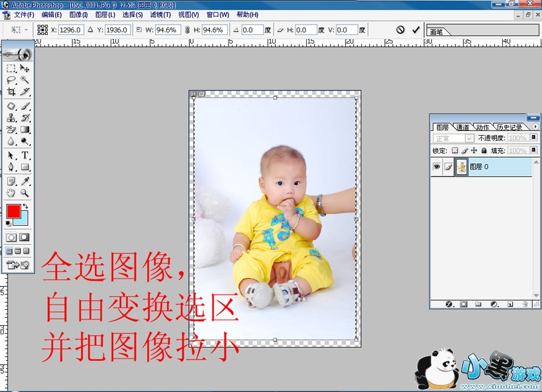Click the reference point location grid

pyautogui.click(x=42, y=30)
